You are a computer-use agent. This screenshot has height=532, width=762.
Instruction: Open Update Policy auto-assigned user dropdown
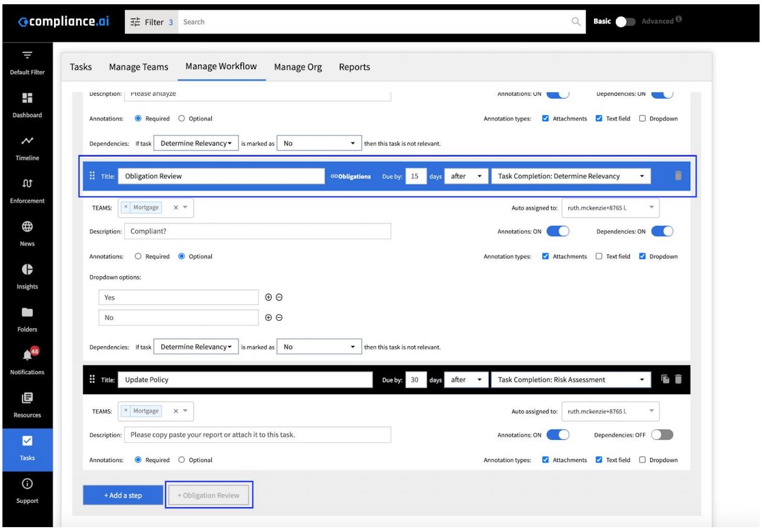click(x=611, y=411)
